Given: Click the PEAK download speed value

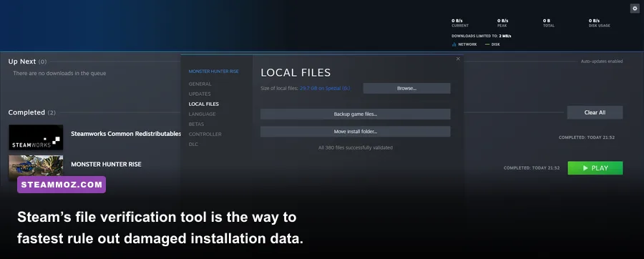Looking at the screenshot, I should (x=503, y=21).
